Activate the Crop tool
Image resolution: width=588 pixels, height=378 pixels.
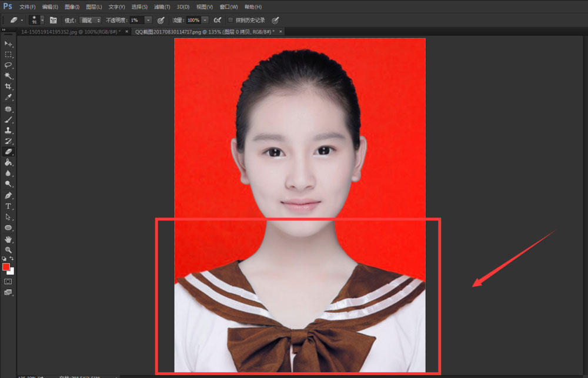click(x=8, y=87)
